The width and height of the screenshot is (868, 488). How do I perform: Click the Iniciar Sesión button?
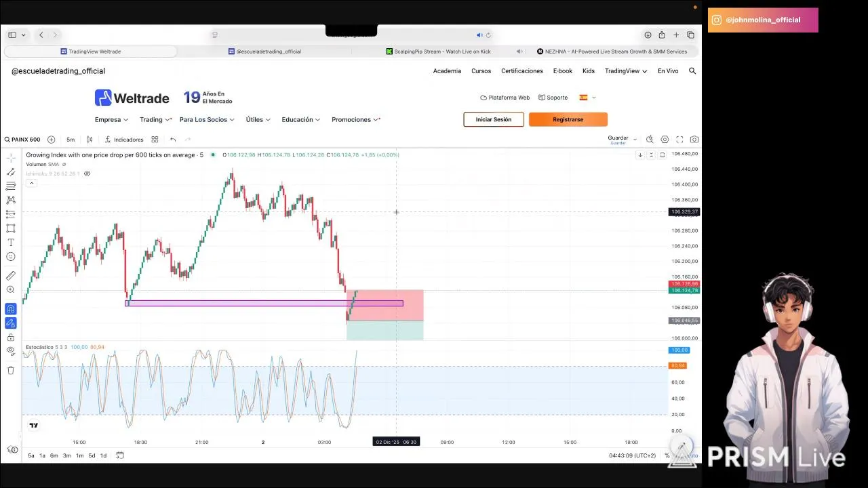(494, 119)
